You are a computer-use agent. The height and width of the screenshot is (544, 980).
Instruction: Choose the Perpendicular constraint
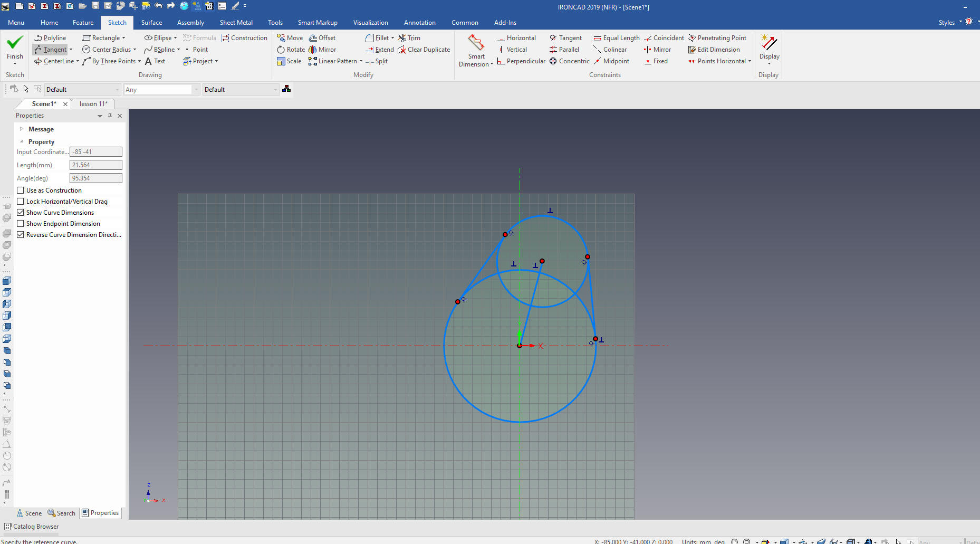(521, 61)
